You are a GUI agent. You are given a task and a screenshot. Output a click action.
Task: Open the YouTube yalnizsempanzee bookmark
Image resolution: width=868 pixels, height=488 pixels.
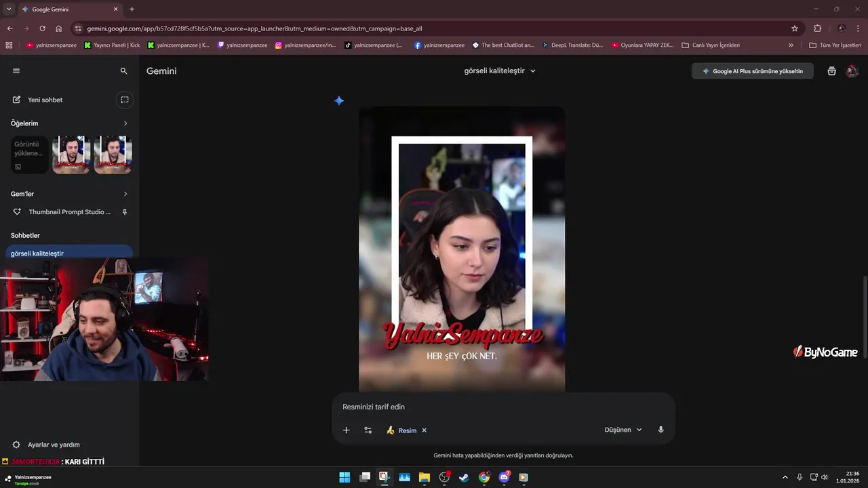52,45
